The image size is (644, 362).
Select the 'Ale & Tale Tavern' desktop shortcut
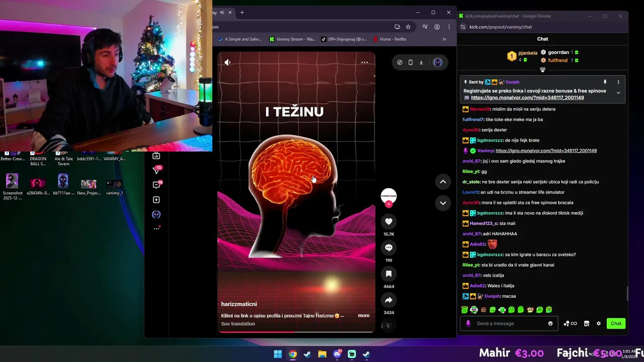coord(63,157)
